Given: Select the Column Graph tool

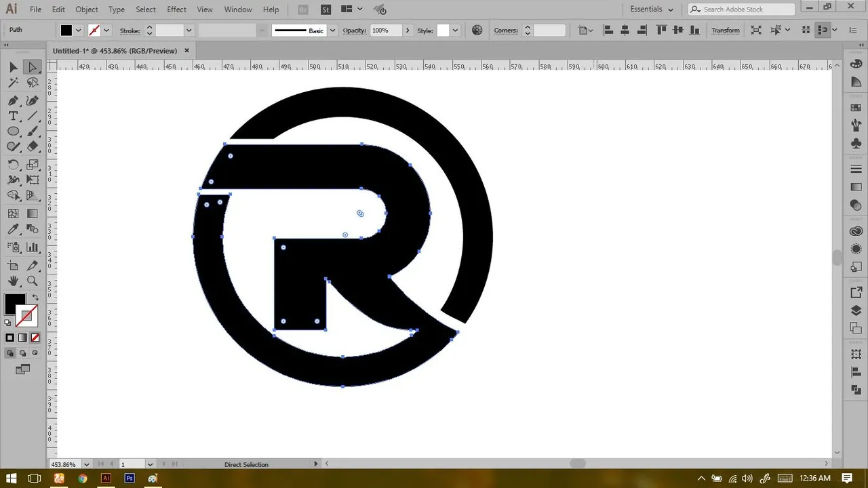Looking at the screenshot, I should [x=32, y=247].
